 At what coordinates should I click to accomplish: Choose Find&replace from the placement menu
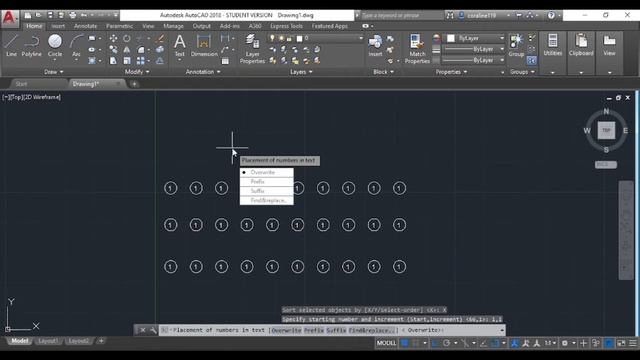pyautogui.click(x=267, y=200)
